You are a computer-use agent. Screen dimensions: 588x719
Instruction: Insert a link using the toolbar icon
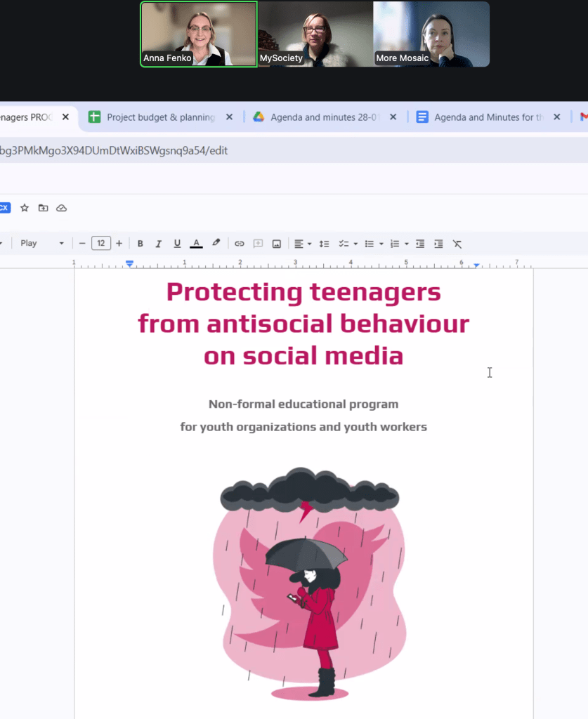[240, 244]
